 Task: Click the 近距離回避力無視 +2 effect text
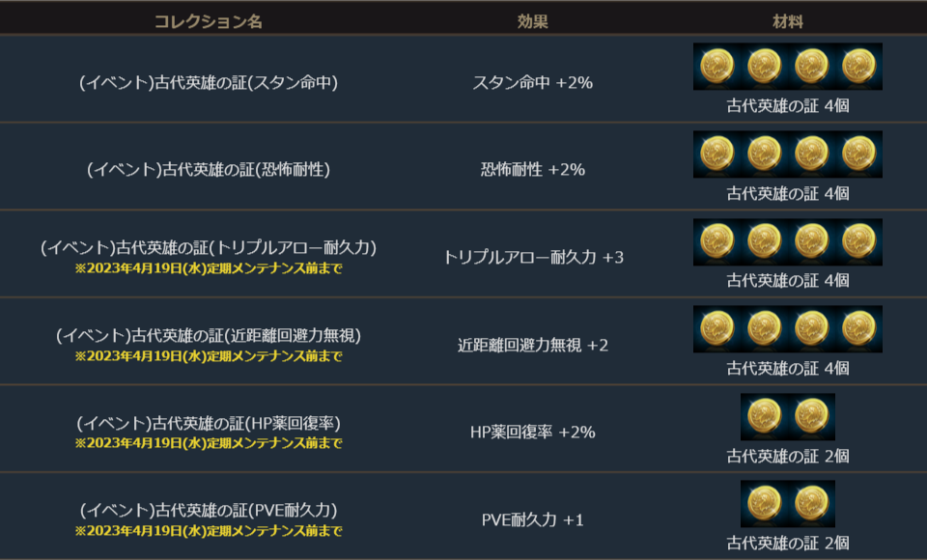[x=532, y=346]
